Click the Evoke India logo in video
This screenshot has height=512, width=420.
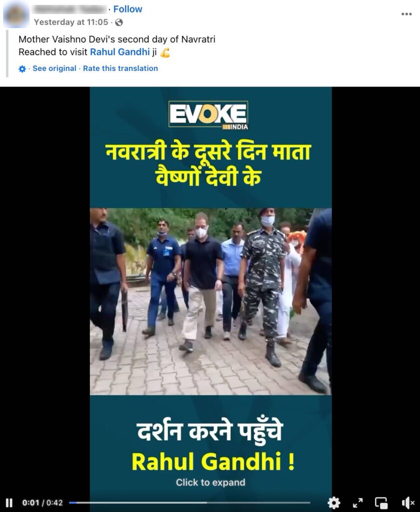point(208,114)
